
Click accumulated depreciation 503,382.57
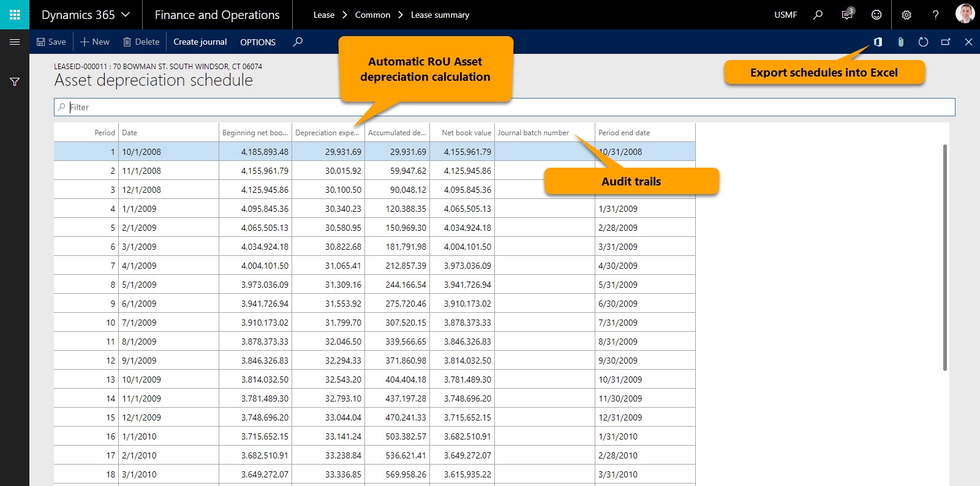(398, 436)
